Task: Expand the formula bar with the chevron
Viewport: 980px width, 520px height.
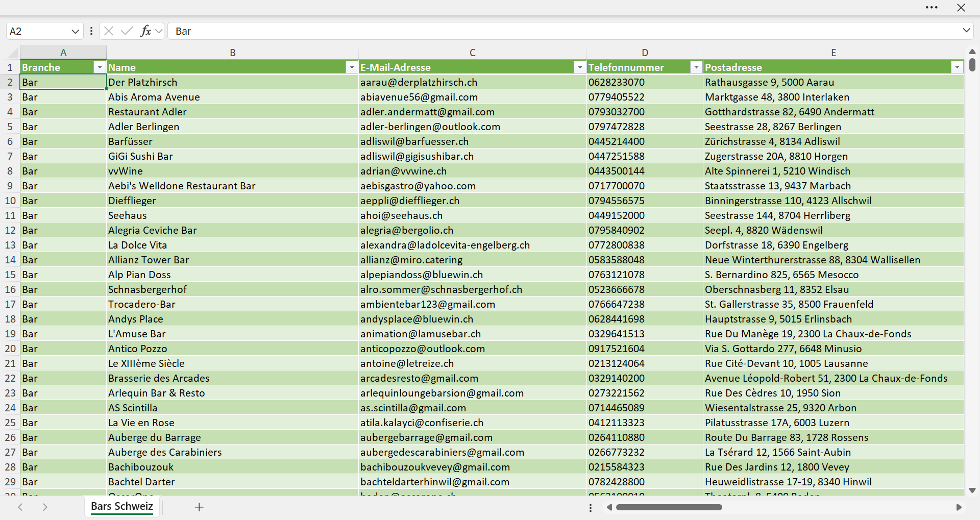Action: click(x=966, y=31)
